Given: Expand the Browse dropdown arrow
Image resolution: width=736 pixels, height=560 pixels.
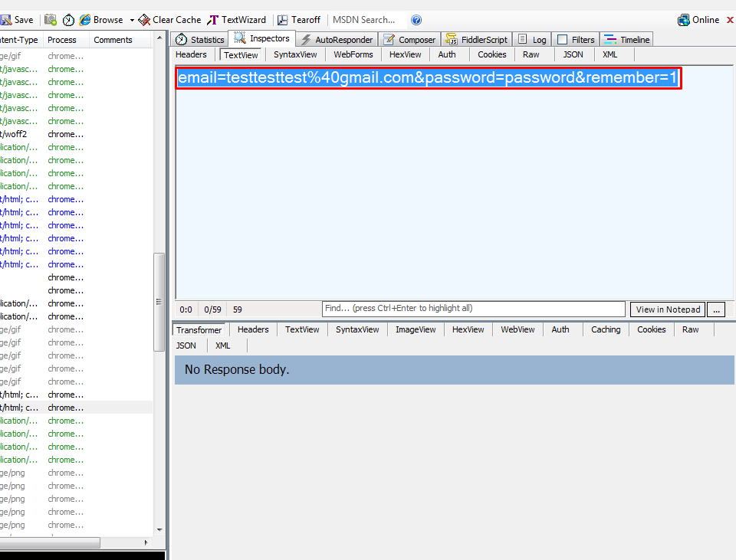Looking at the screenshot, I should 132,20.
